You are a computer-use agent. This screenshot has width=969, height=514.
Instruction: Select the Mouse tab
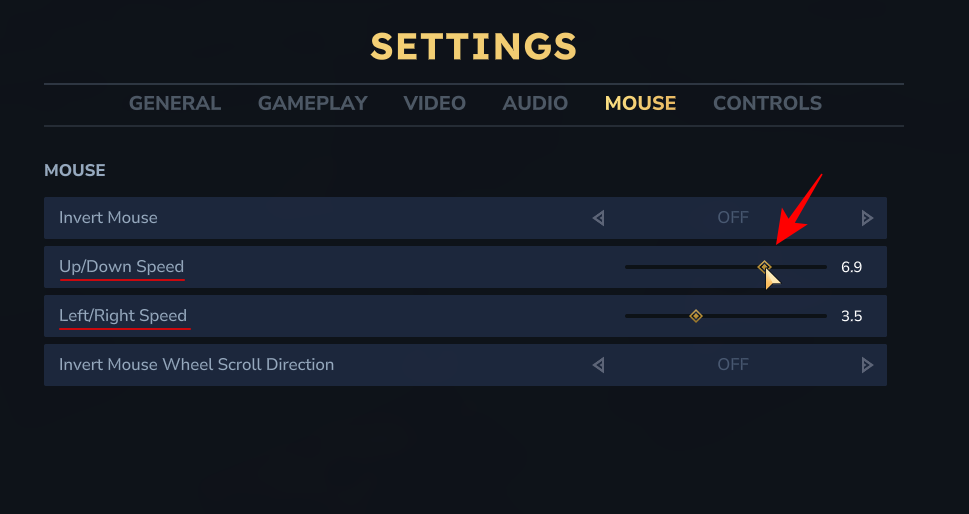click(x=640, y=103)
